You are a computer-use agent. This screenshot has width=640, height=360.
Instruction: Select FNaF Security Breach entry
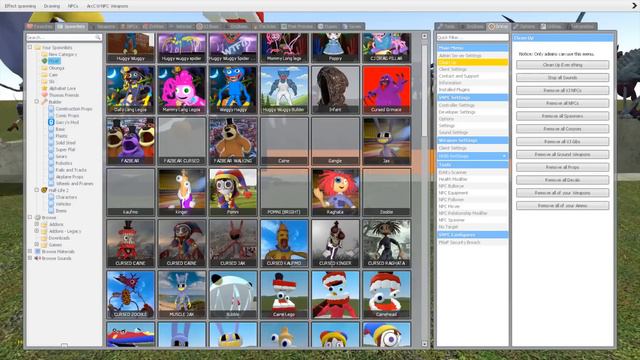click(473, 242)
